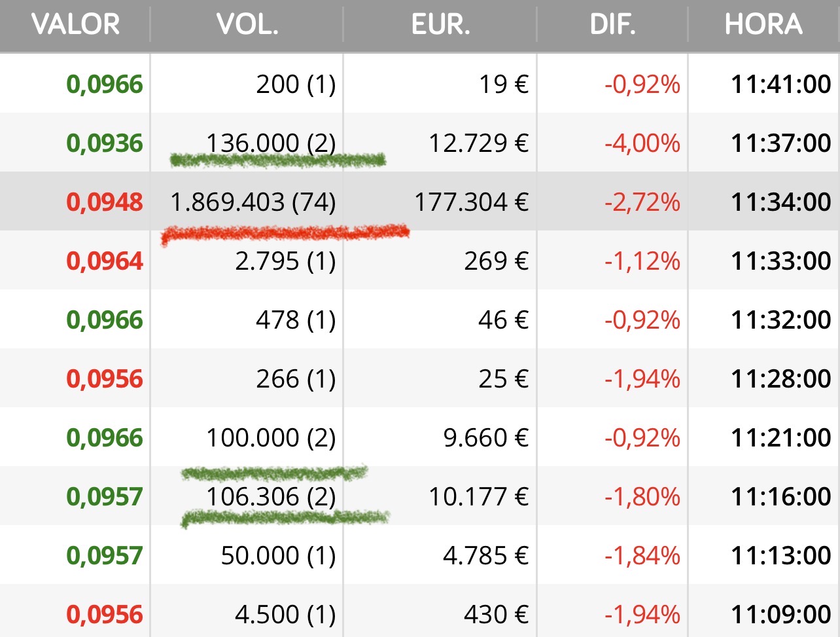Click the 11:09:00 time cell
The width and height of the screenshot is (840, 637).
point(780,615)
